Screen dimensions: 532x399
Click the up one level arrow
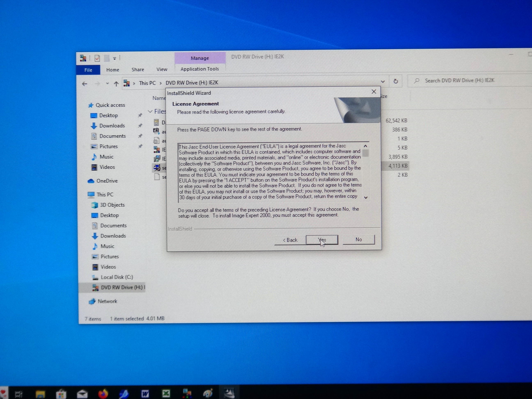(116, 84)
